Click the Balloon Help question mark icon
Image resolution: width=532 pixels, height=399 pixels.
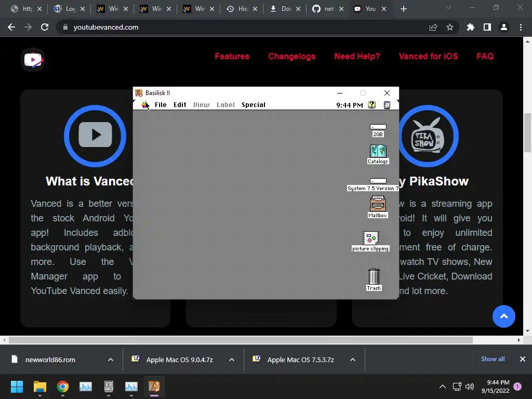[x=372, y=105]
